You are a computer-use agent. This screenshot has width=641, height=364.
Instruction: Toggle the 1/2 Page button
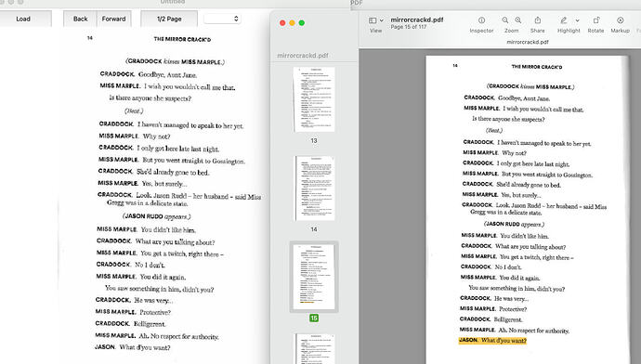click(169, 19)
